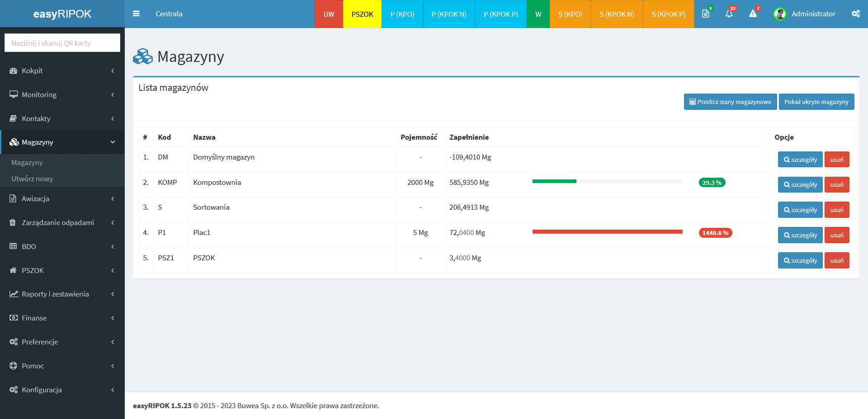
Task: Click the document list icon in header
Action: (705, 14)
